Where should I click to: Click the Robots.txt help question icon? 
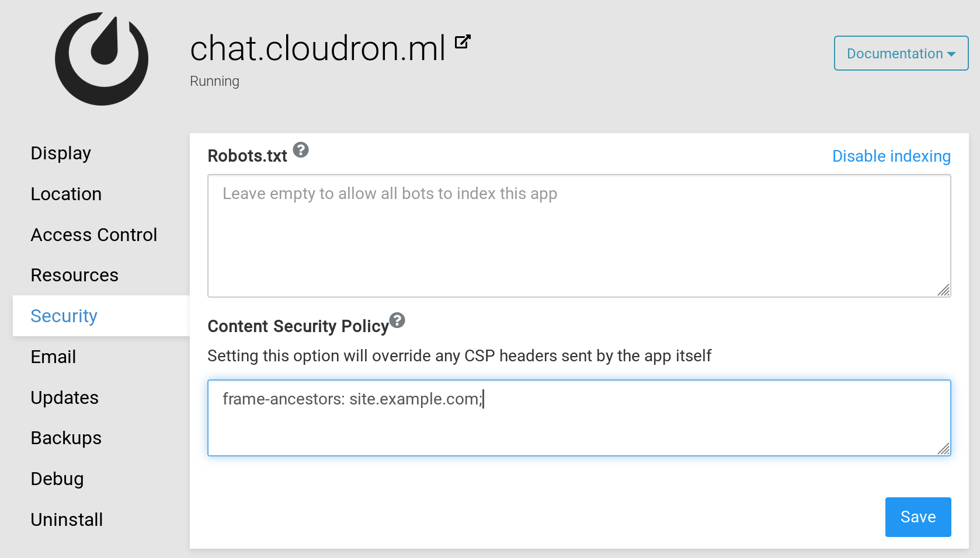tap(301, 150)
